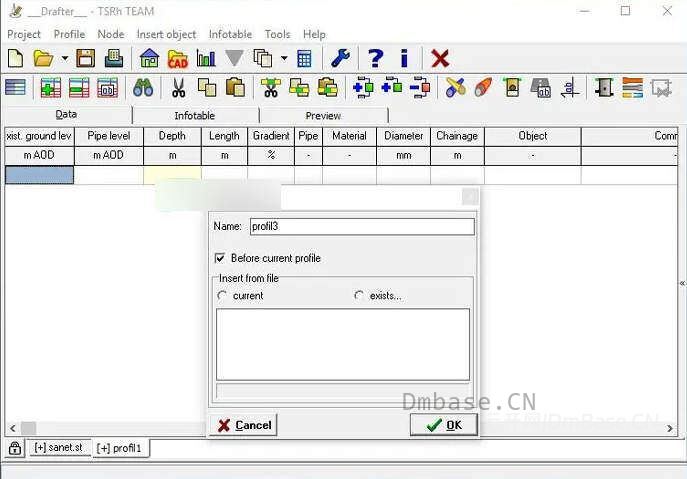Click the bar chart icon

206,58
